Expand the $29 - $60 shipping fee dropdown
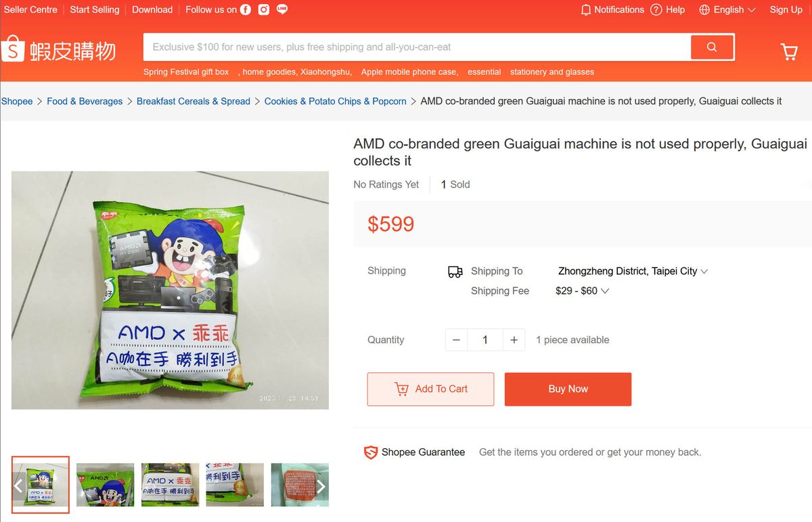 (x=581, y=290)
